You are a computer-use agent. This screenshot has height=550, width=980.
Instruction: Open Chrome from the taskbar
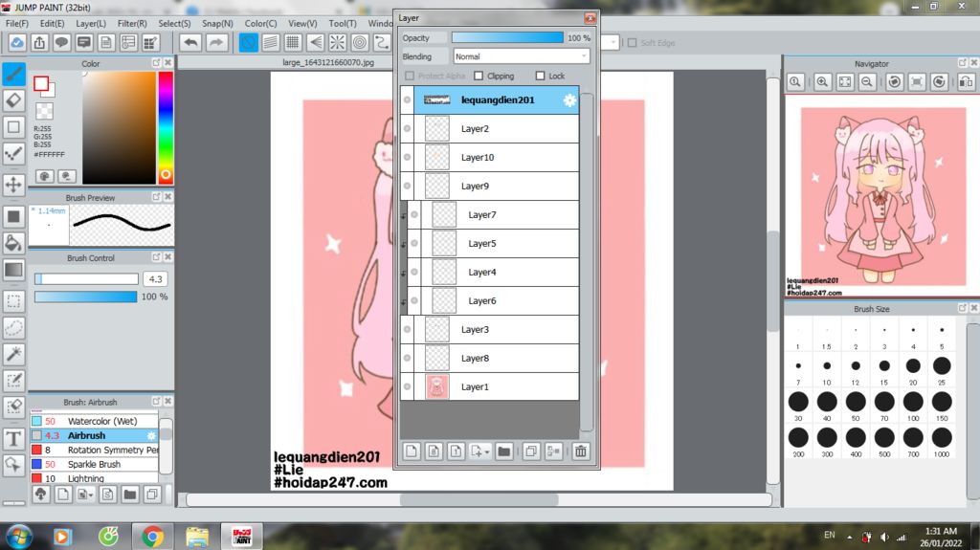pos(152,537)
